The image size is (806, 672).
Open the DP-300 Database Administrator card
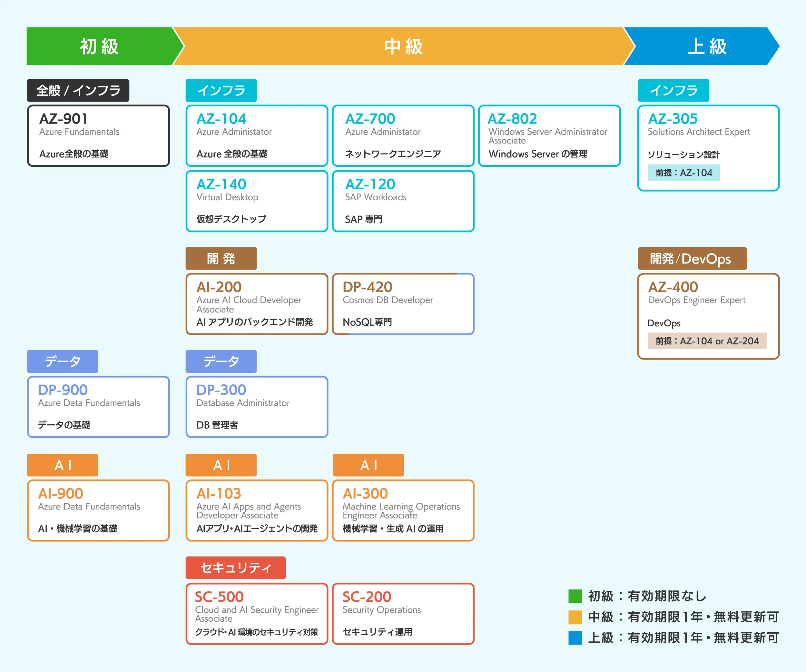257,407
